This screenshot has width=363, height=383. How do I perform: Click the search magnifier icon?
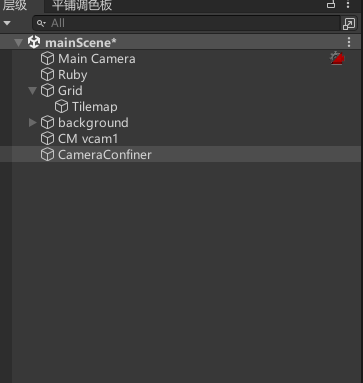coord(41,23)
